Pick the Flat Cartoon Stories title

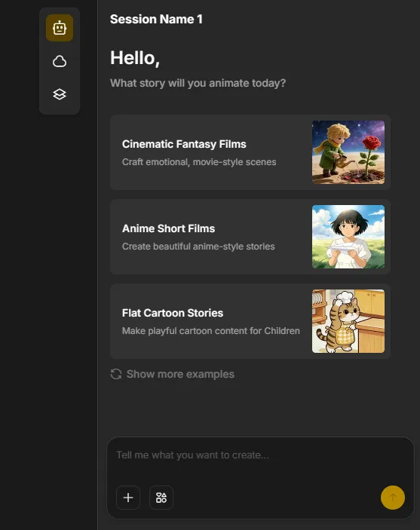click(173, 313)
